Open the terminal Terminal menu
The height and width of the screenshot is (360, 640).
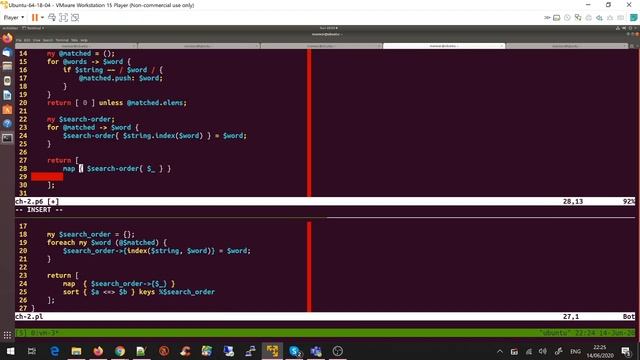pos(62,40)
